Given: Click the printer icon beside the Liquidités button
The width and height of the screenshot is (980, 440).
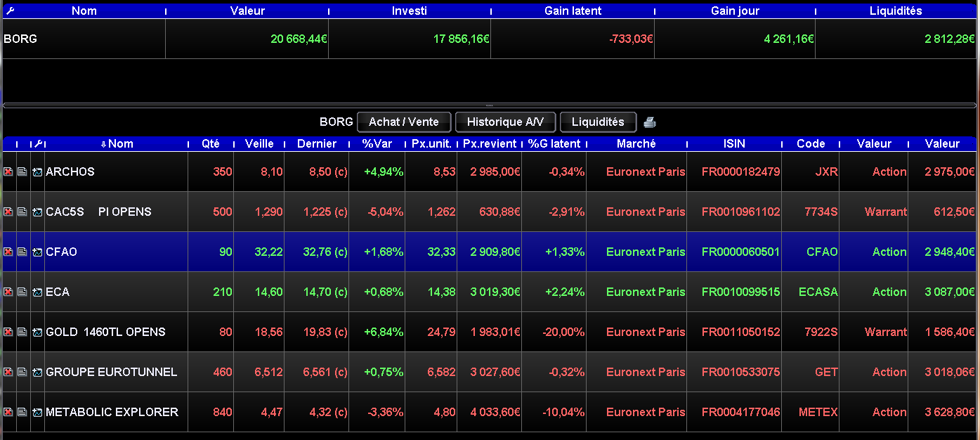Looking at the screenshot, I should tap(650, 122).
